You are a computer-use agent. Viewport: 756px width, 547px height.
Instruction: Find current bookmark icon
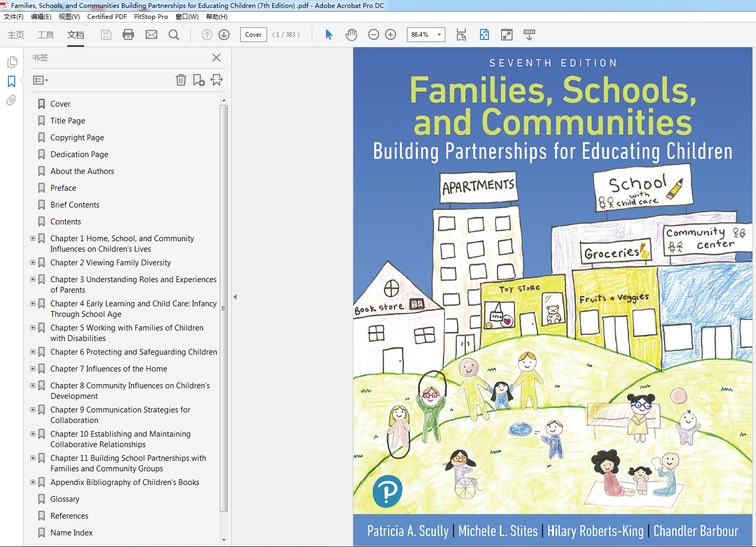(x=217, y=80)
